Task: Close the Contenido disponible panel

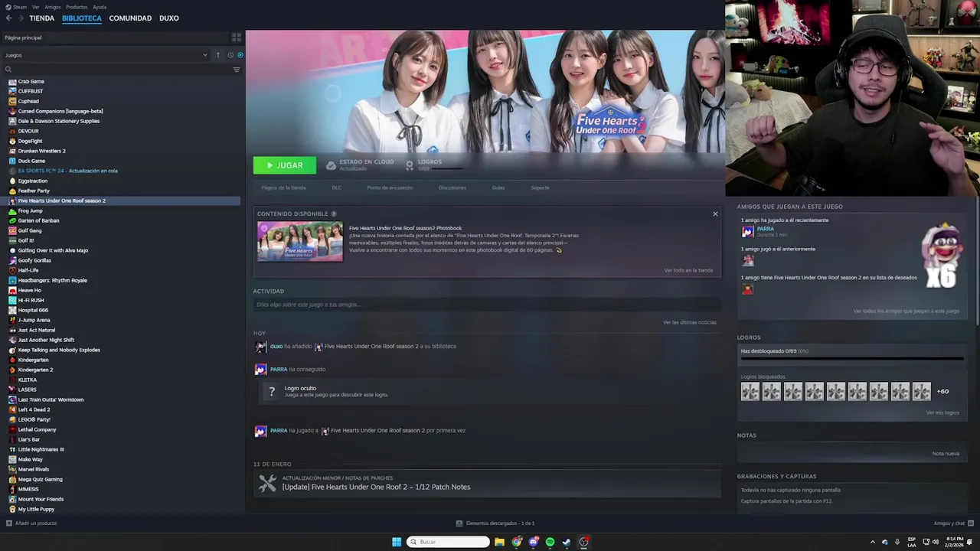Action: click(715, 214)
